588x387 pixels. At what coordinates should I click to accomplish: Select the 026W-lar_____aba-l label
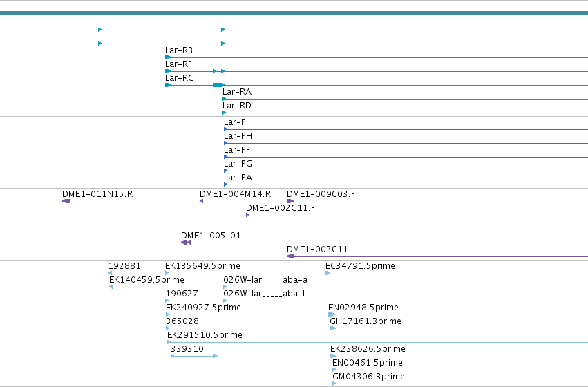click(264, 294)
